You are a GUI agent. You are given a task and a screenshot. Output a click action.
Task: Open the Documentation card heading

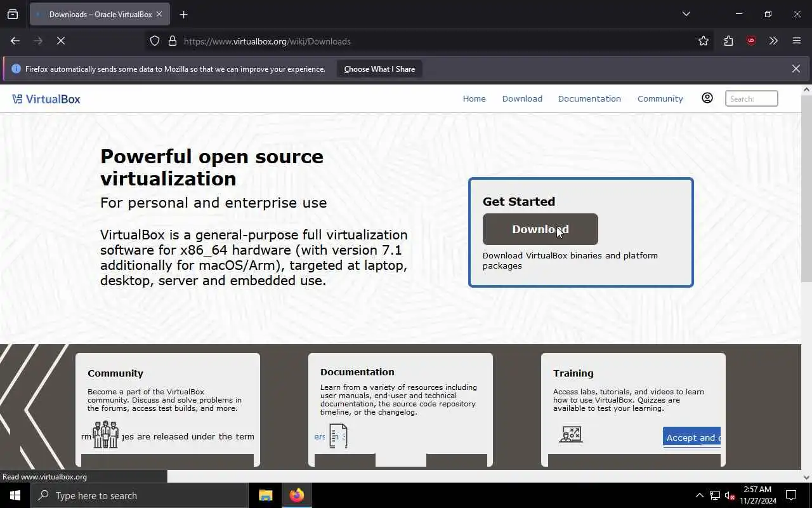click(x=357, y=372)
